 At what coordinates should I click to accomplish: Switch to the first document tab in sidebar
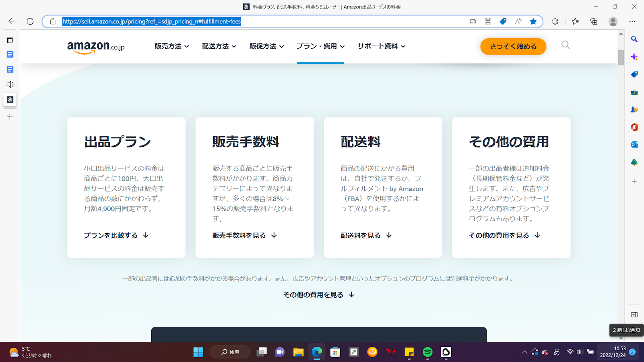coord(10,54)
